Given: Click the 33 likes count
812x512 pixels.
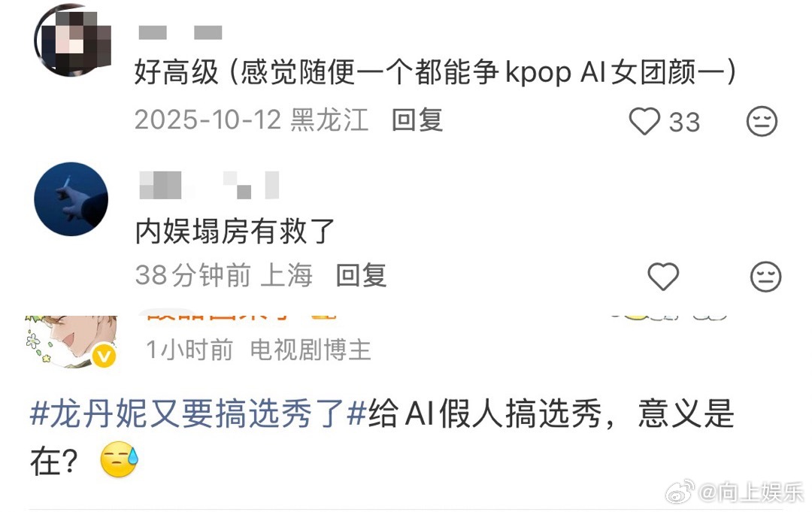Looking at the screenshot, I should (685, 123).
